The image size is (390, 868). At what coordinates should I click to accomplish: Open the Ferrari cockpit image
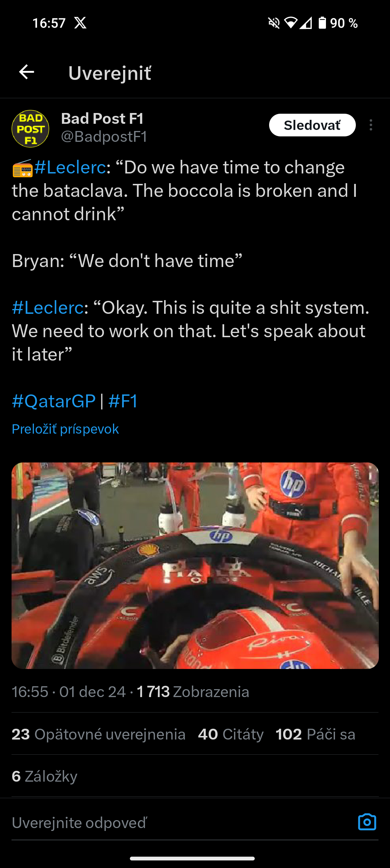tap(195, 565)
